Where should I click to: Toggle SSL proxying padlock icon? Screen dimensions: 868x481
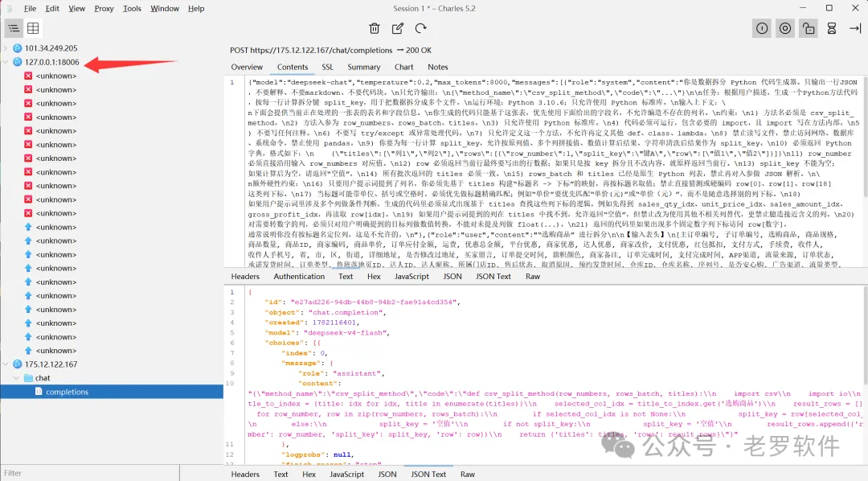tap(809, 28)
